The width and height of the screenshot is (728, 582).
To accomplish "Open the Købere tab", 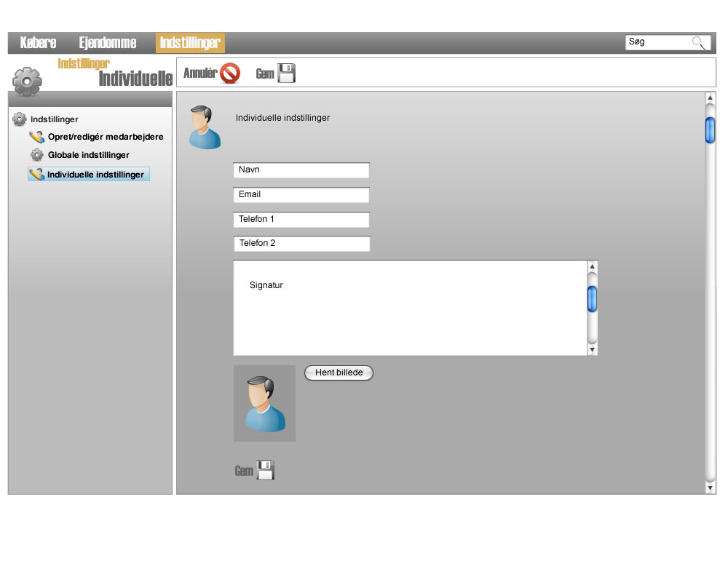I will [38, 43].
